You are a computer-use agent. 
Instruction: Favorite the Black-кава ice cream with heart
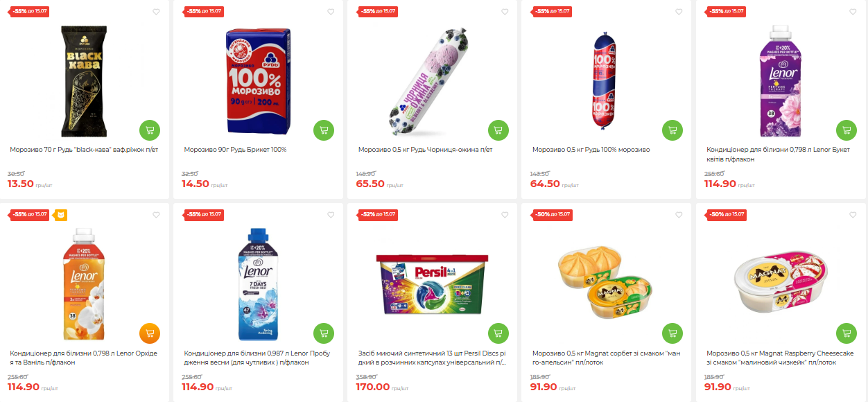[x=156, y=12]
